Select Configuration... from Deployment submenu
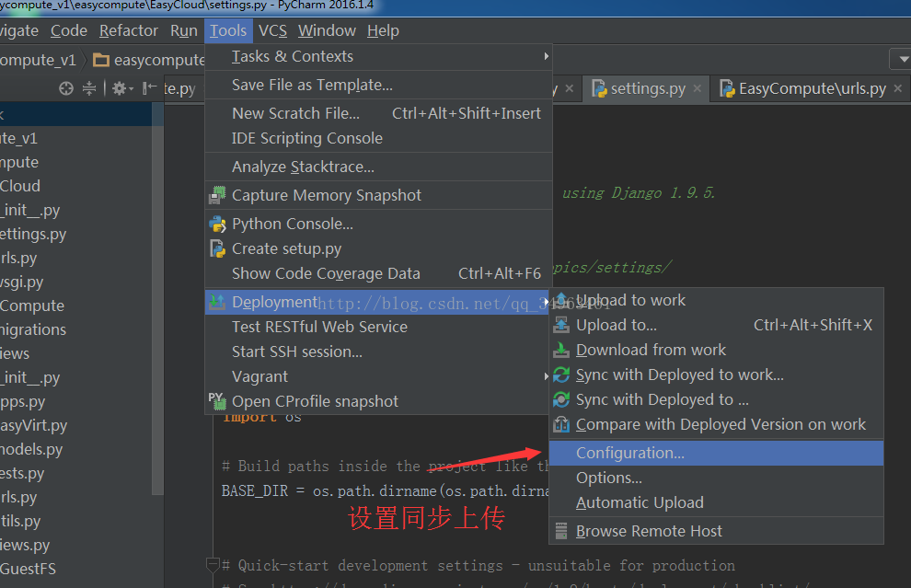 [716, 453]
